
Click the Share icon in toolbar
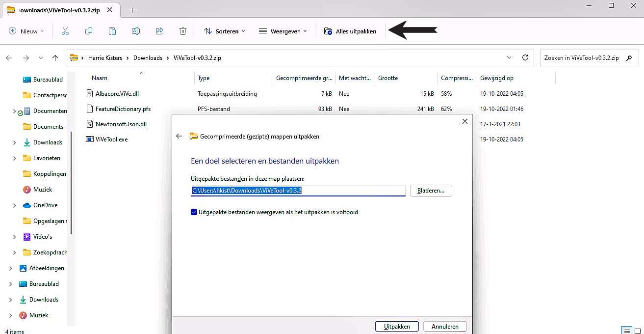click(x=159, y=31)
